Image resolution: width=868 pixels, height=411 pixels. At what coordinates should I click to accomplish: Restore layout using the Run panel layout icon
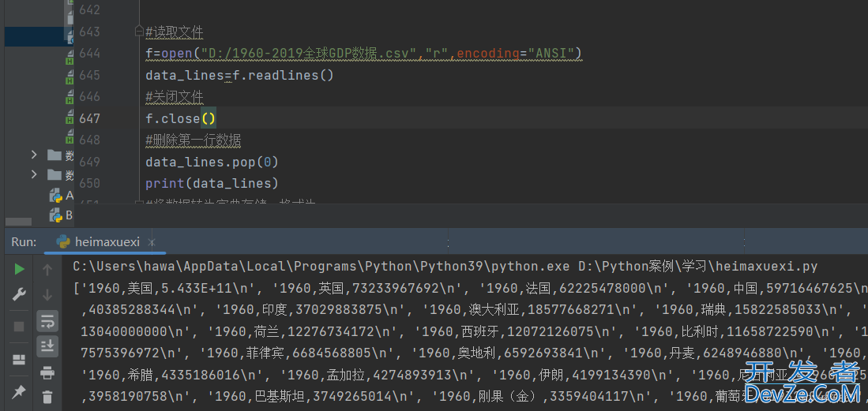point(20,360)
